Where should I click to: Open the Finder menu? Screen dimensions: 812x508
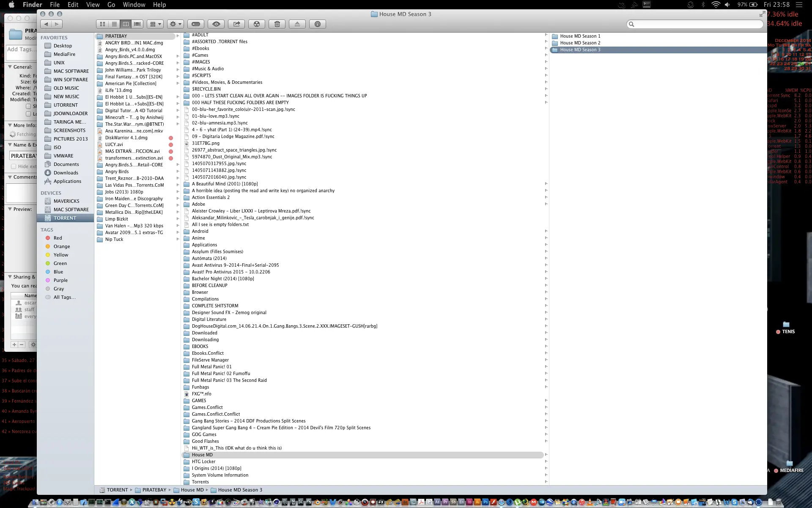pyautogui.click(x=32, y=5)
